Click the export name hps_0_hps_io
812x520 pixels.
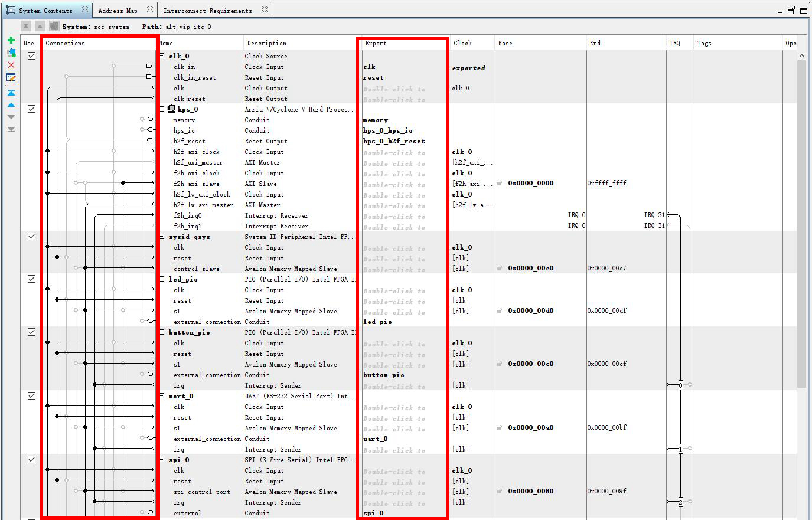[x=387, y=130]
